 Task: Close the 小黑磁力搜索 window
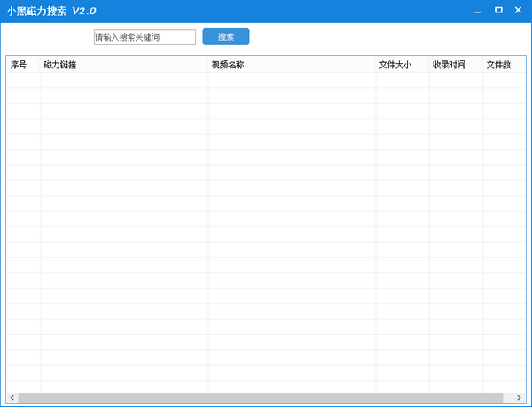pos(518,11)
